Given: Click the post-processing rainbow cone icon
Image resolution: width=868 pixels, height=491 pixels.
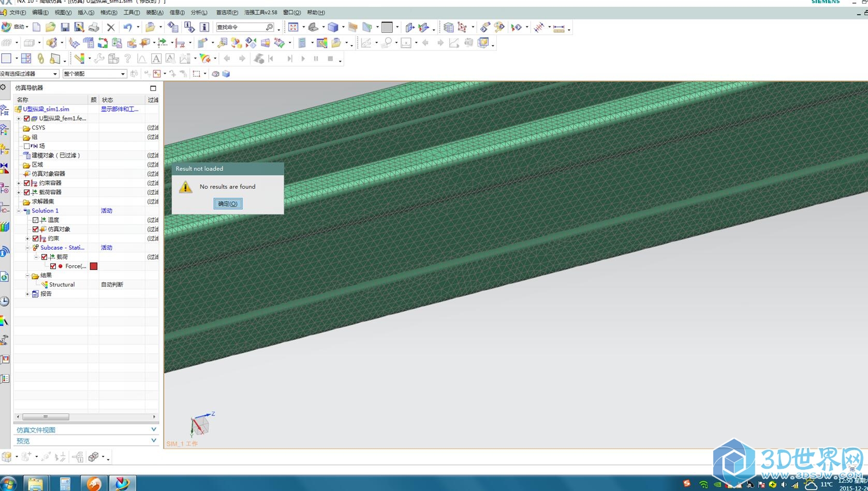Looking at the screenshot, I should click(x=205, y=59).
